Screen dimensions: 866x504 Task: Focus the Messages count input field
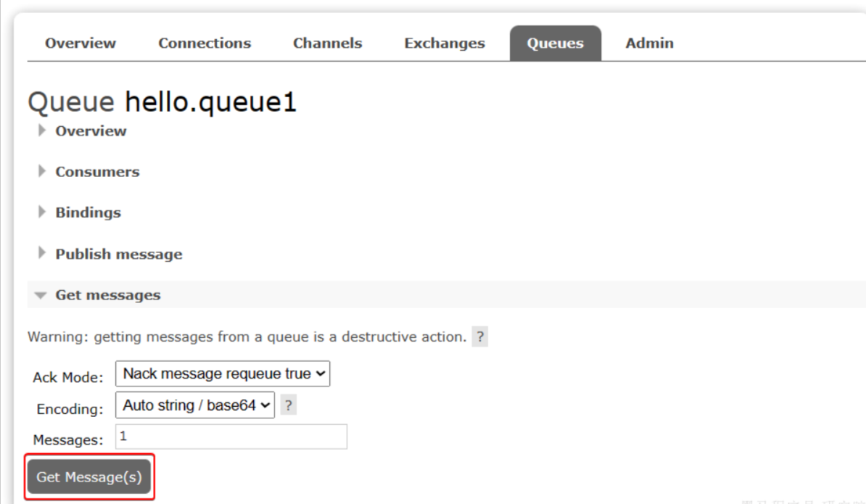coord(231,437)
